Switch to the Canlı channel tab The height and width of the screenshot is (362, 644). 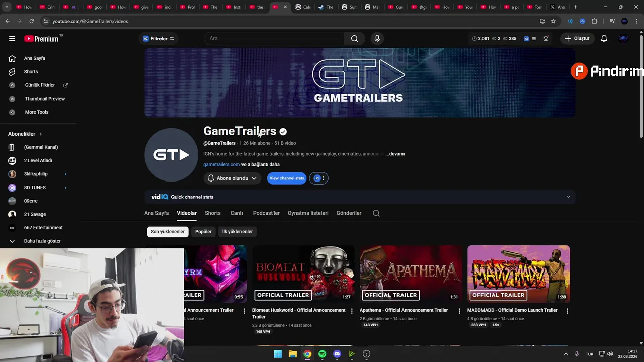pyautogui.click(x=237, y=213)
